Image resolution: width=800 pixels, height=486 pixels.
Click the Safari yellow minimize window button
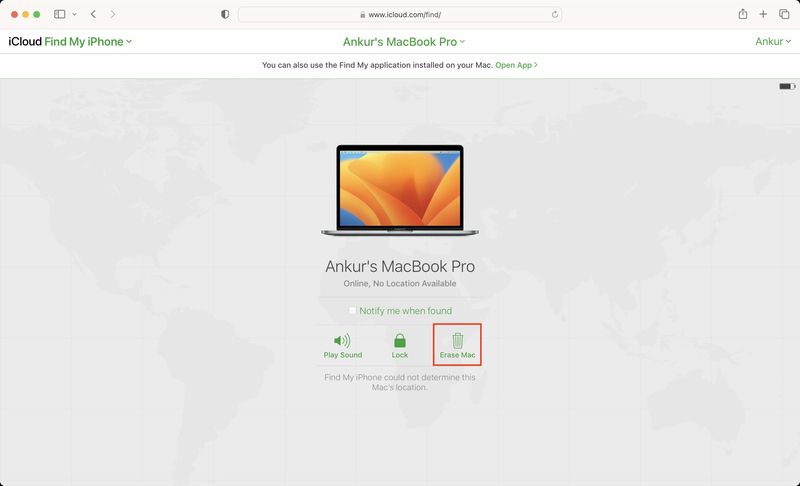point(26,14)
